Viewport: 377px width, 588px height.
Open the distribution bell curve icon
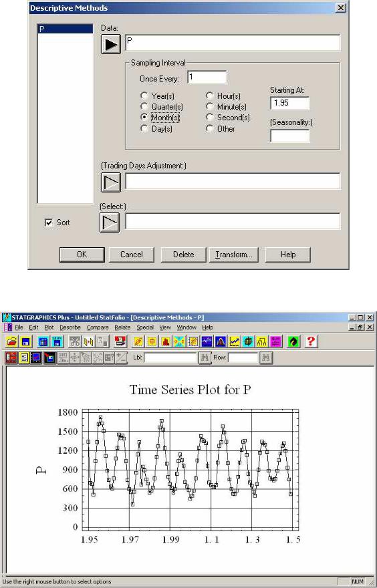[221, 341]
